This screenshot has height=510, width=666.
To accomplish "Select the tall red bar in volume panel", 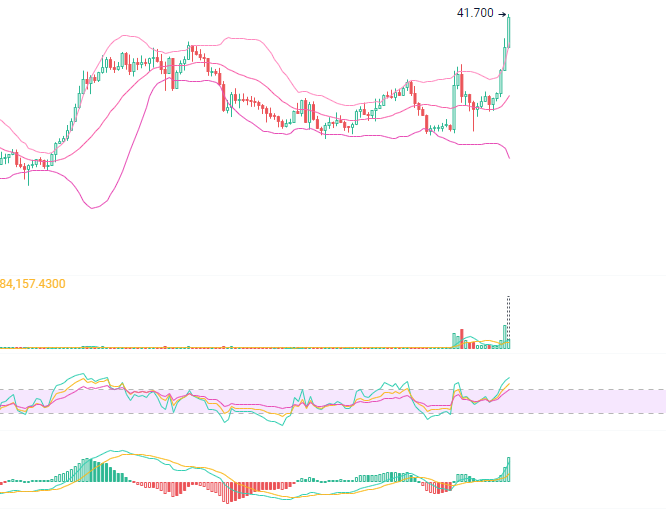I will pyautogui.click(x=462, y=337).
